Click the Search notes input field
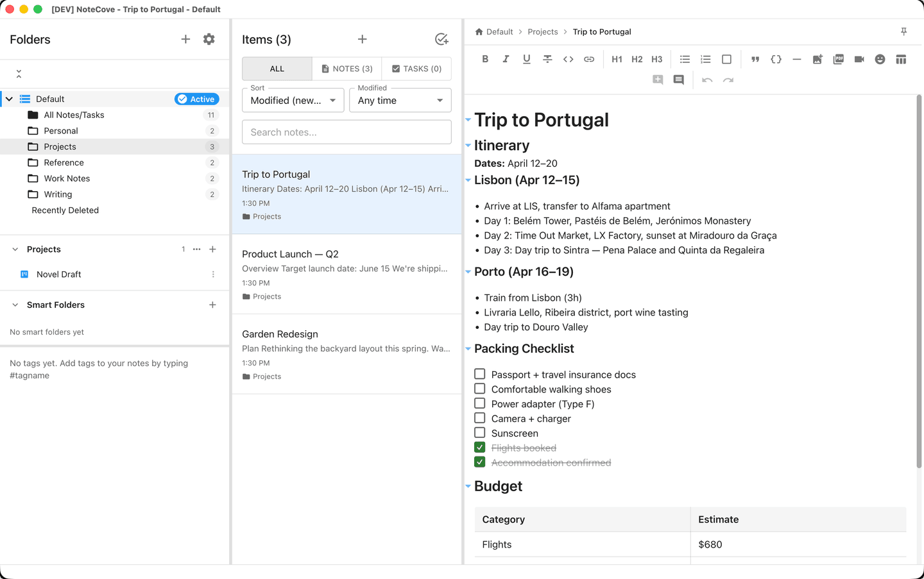Screen dimensions: 924x579 [346, 131]
